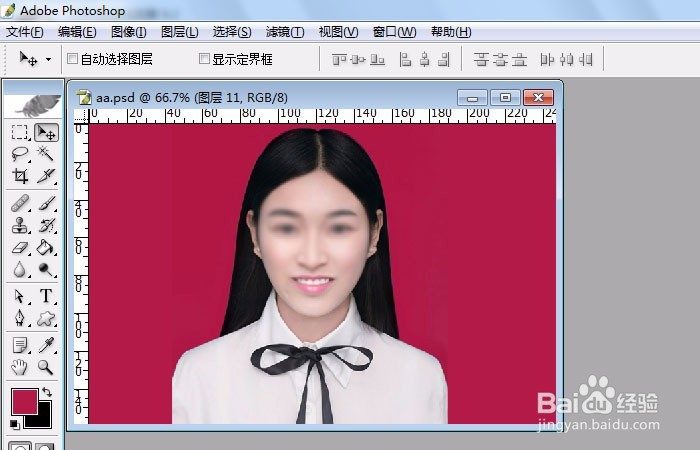Click Align Horizontal Centers button
Image resolution: width=700 pixels, height=450 pixels.
point(424,59)
